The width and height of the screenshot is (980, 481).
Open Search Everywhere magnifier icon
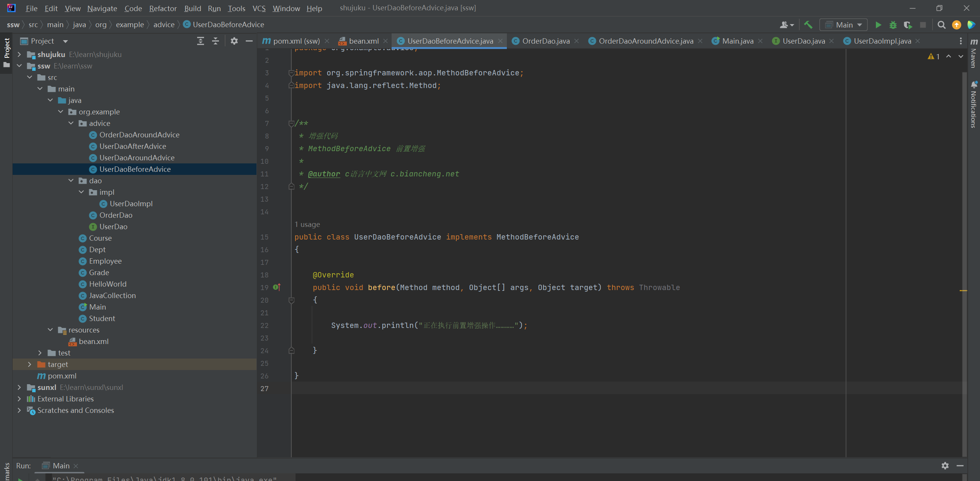(x=941, y=25)
